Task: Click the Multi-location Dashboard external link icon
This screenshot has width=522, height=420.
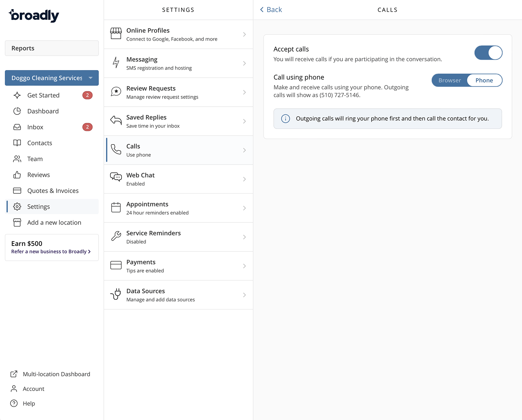Action: [x=14, y=374]
